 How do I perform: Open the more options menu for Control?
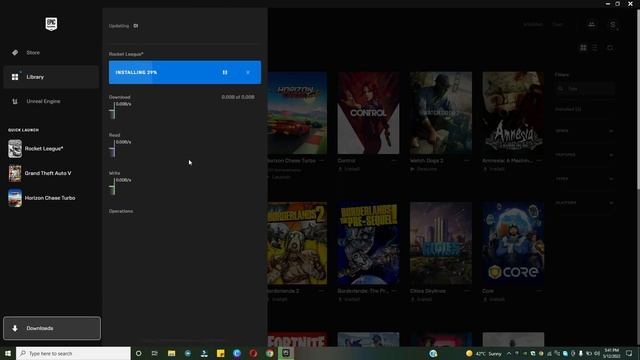395,161
